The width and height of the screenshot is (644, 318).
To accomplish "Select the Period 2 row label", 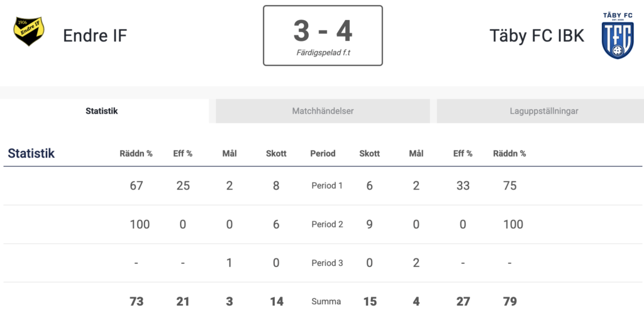I will click(x=327, y=224).
